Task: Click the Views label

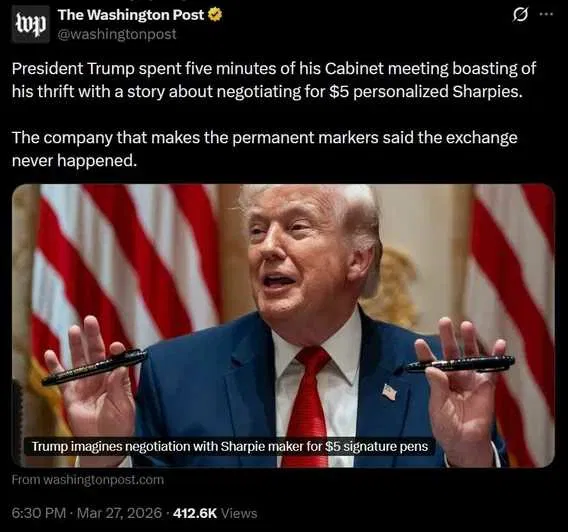Action: click(x=239, y=513)
